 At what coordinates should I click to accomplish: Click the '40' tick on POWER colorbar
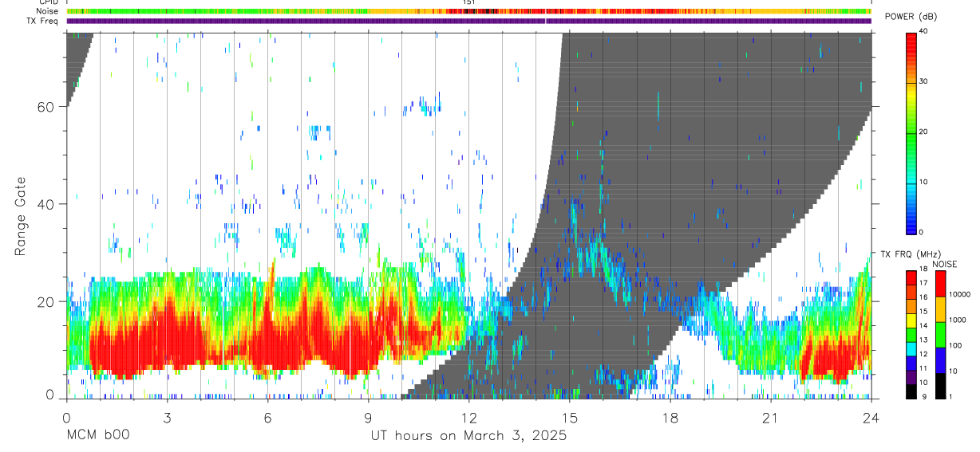click(x=925, y=31)
